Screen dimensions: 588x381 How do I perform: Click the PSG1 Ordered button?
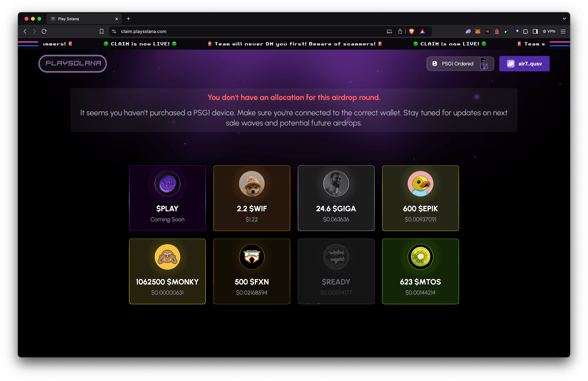point(460,64)
